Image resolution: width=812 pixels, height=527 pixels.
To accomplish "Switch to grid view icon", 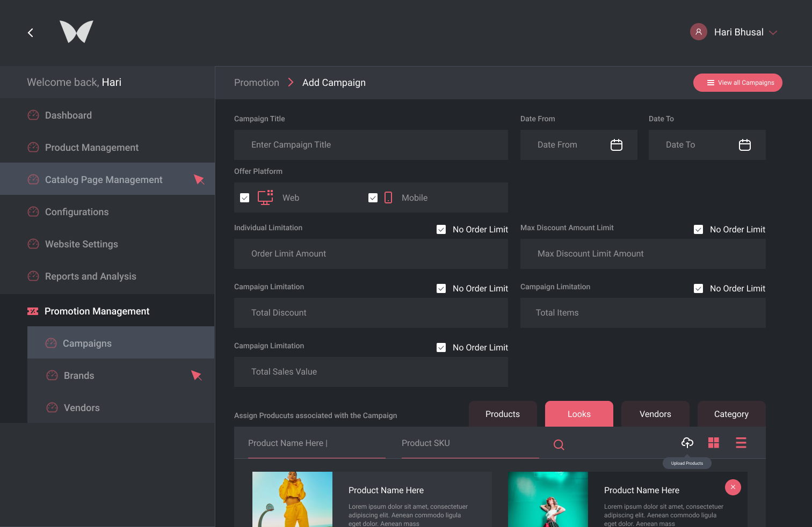I will tap(713, 443).
